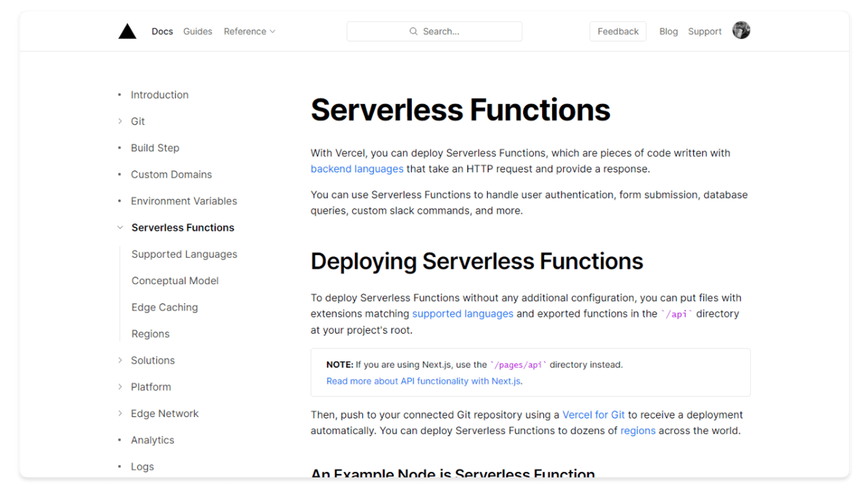Open Git section in sidebar
The height and width of the screenshot is (488, 868).
138,121
